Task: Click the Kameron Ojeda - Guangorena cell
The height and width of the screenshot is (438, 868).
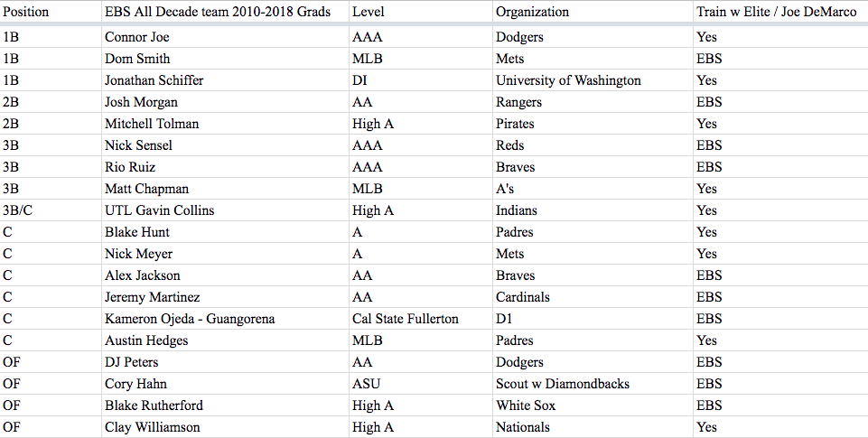Action: 225,319
